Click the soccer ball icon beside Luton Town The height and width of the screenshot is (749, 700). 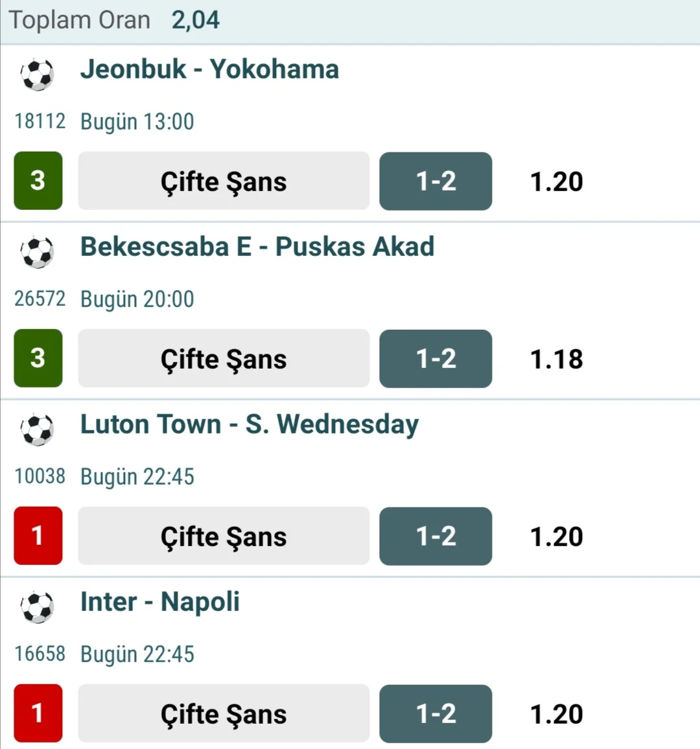pyautogui.click(x=37, y=430)
